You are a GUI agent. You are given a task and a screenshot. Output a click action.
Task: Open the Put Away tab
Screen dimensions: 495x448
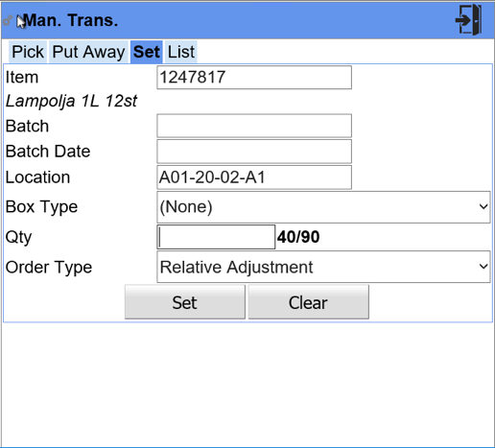[x=88, y=52]
